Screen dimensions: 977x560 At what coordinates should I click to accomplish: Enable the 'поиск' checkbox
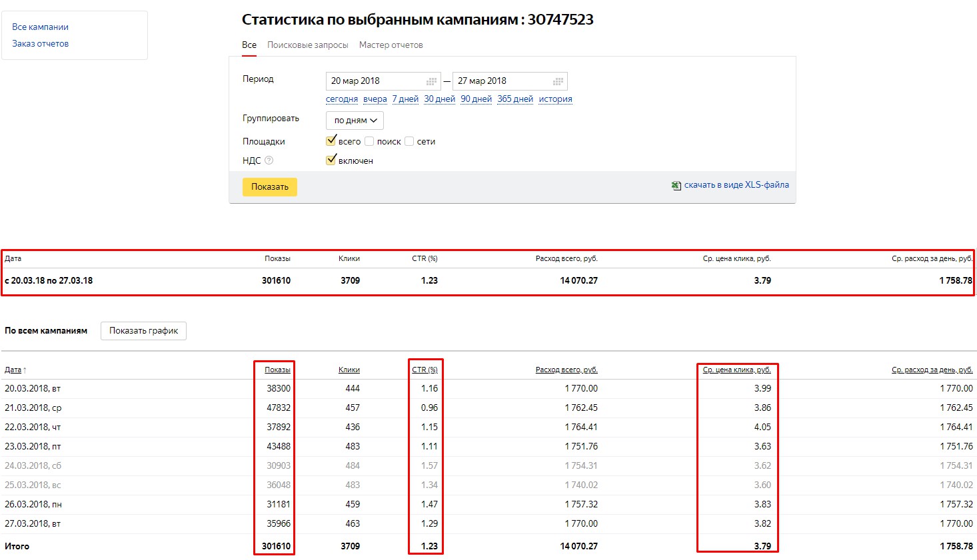tap(369, 141)
